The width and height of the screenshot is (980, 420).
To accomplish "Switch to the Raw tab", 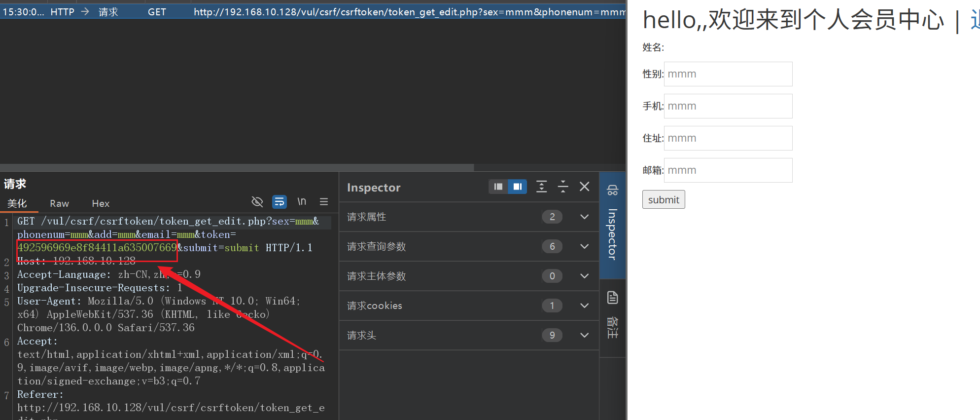I will click(x=59, y=203).
